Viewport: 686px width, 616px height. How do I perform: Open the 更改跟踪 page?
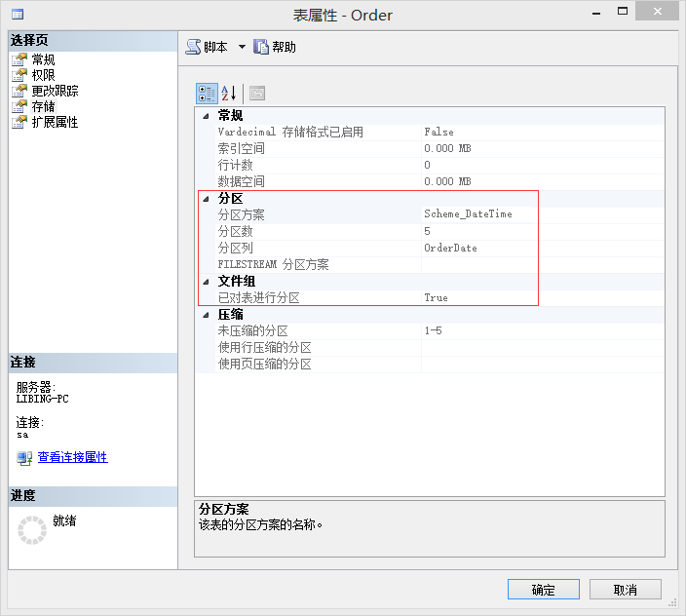coord(56,91)
